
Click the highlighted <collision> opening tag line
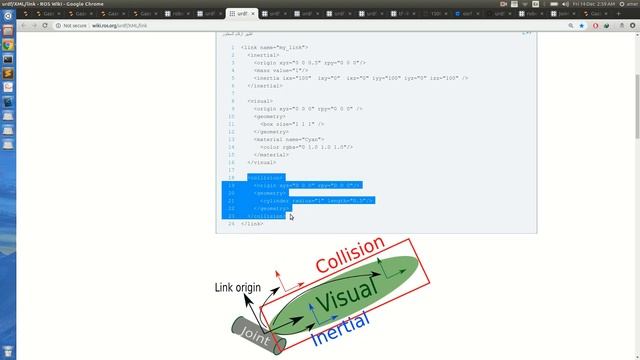coord(266,178)
